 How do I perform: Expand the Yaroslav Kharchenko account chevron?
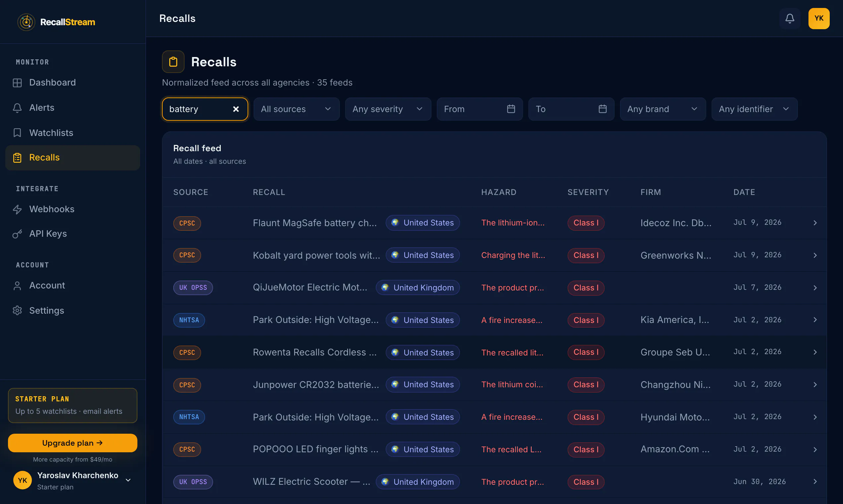[x=128, y=480]
